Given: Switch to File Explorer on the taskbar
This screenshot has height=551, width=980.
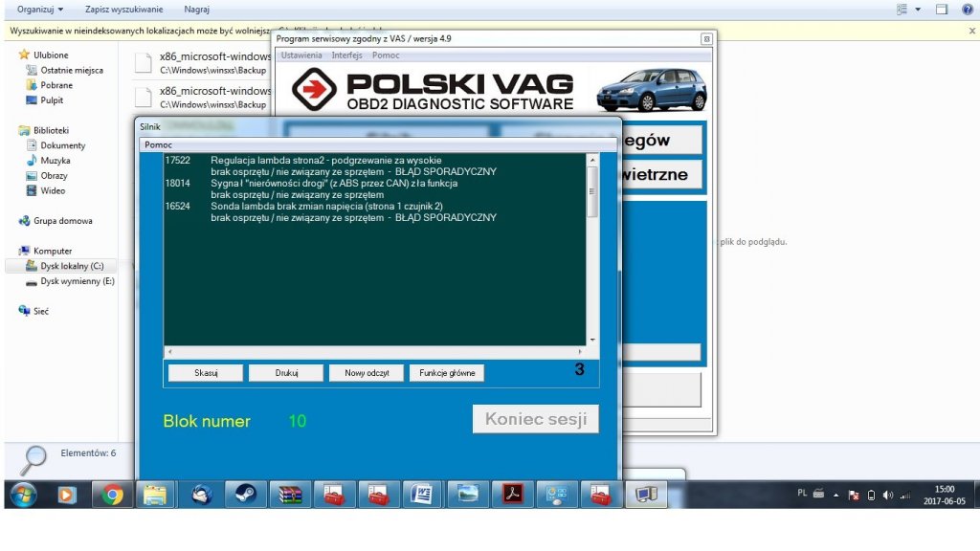Looking at the screenshot, I should click(x=155, y=495).
